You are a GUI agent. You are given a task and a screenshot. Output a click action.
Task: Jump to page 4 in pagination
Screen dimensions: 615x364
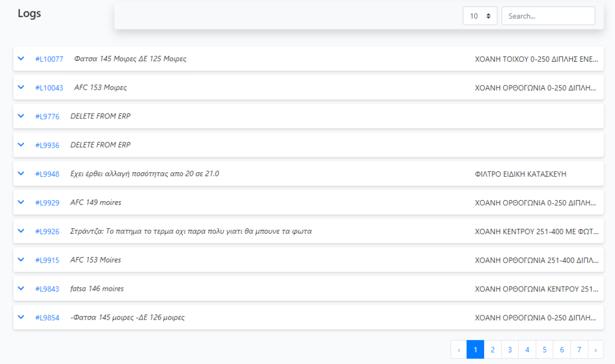point(527,349)
